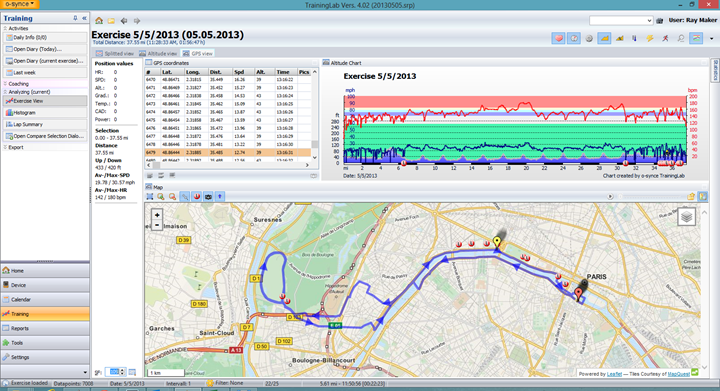
Task: Toggle the power lightning bolt icon
Action: [x=650, y=39]
